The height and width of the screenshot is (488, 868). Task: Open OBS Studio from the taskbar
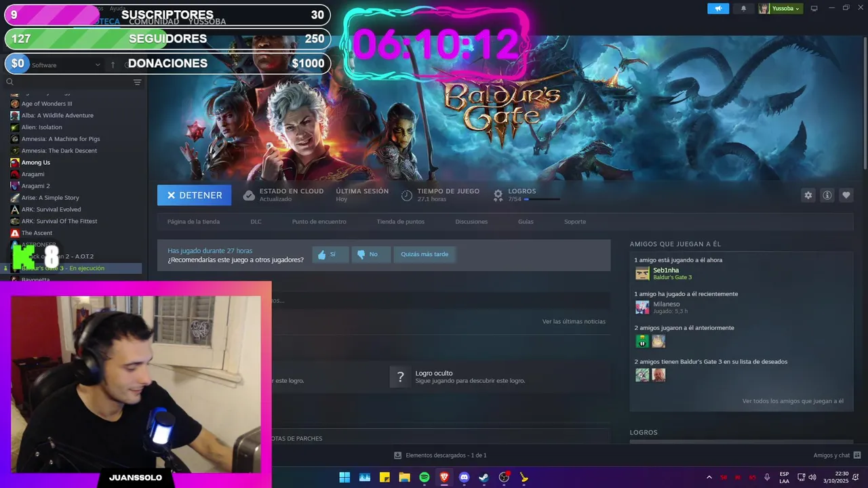tap(504, 477)
